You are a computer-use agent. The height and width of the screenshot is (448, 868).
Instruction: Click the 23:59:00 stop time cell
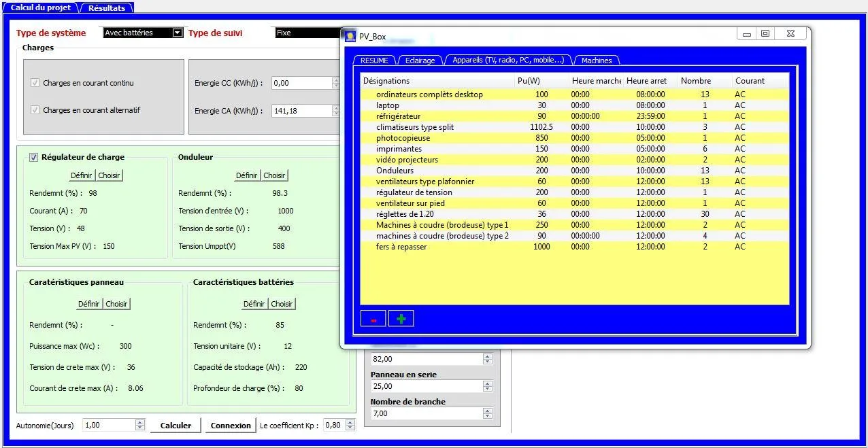pos(651,116)
